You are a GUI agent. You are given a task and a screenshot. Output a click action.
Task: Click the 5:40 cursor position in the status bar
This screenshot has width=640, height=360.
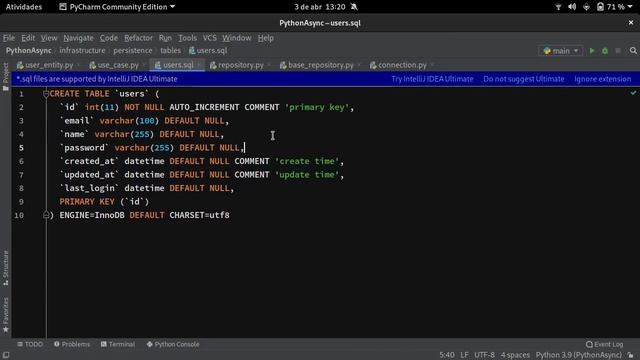click(x=447, y=355)
